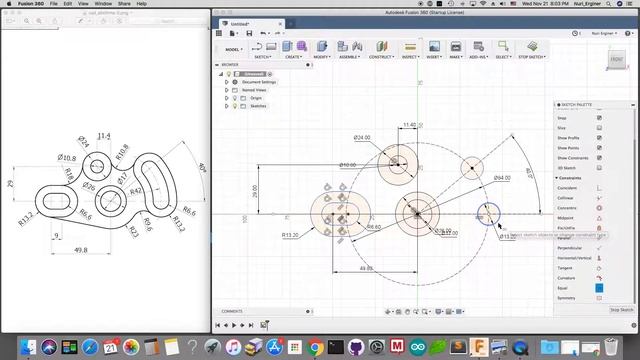Toggle Origin folder visibility lightbulb
The image size is (640, 360).
click(235, 98)
